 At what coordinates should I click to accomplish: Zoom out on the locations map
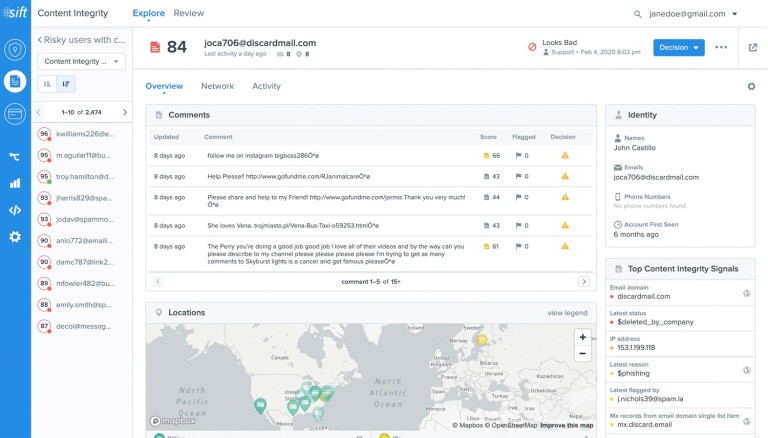pyautogui.click(x=582, y=353)
